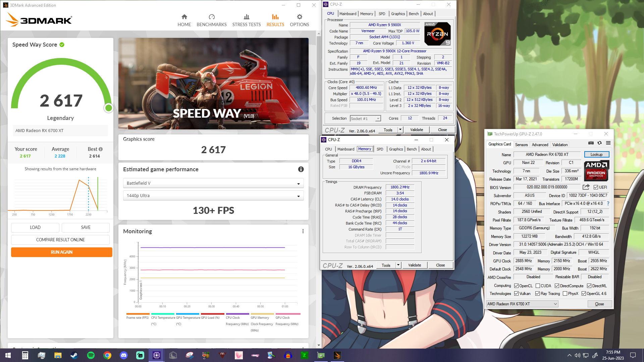Screen dimensions: 644x362
Task: Open volume control in system tray
Action: coord(577,355)
